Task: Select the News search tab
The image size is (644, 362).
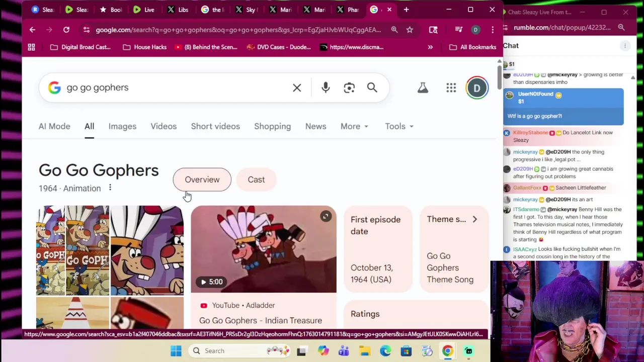Action: click(x=315, y=126)
